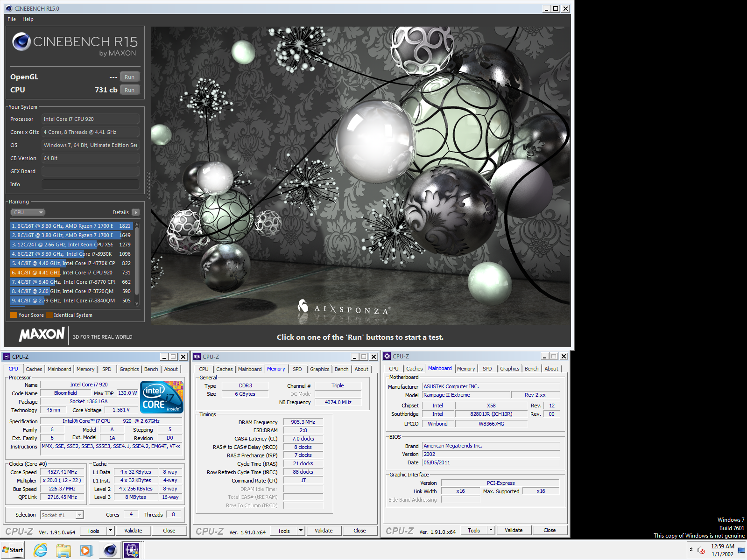Switch to Caches tab in left CPU-Z window
This screenshot has width=747, height=560.
point(34,369)
